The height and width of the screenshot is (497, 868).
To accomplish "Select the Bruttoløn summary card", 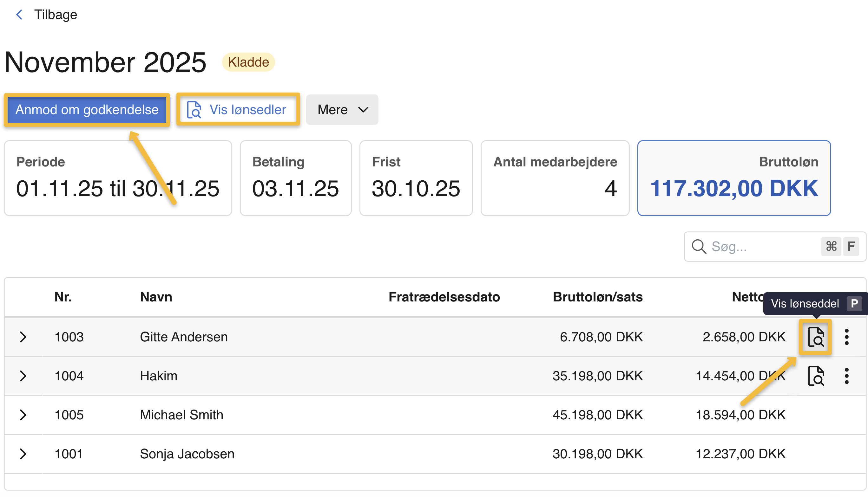I will point(734,178).
